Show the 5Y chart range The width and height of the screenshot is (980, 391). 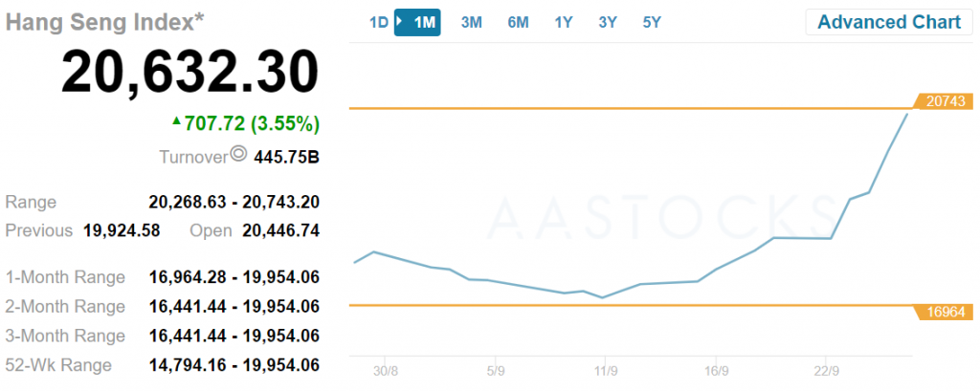pyautogui.click(x=652, y=22)
